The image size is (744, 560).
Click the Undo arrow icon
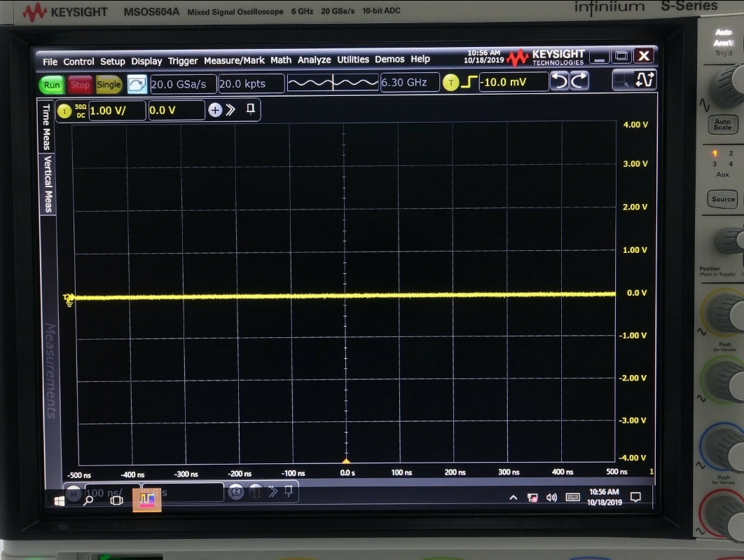click(x=559, y=82)
